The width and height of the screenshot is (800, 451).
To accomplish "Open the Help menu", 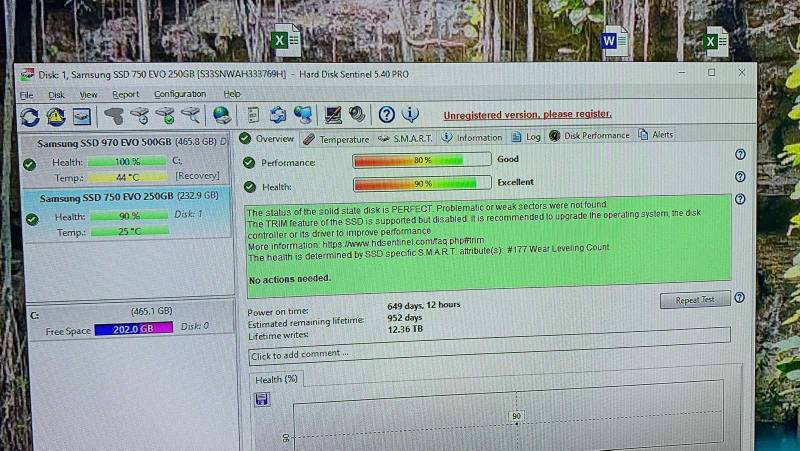I will click(232, 94).
